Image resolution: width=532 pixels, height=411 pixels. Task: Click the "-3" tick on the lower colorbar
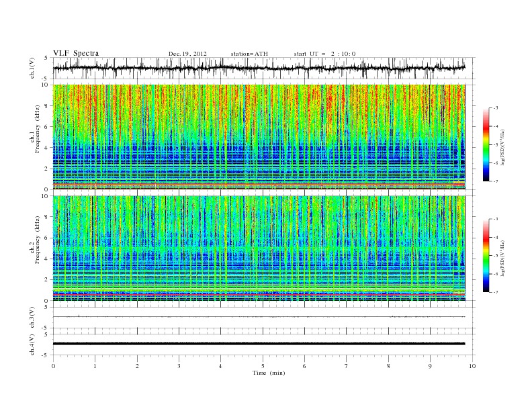coord(496,219)
